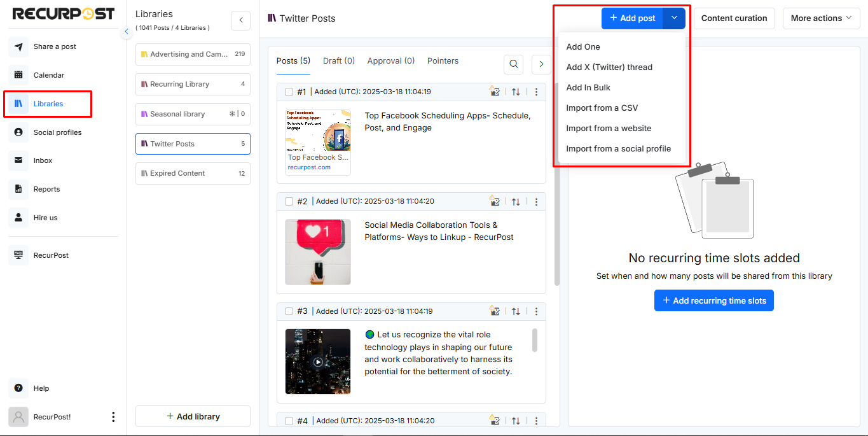Collapse the left sidebar with blue chevron
The width and height of the screenshot is (868, 436).
point(126,31)
